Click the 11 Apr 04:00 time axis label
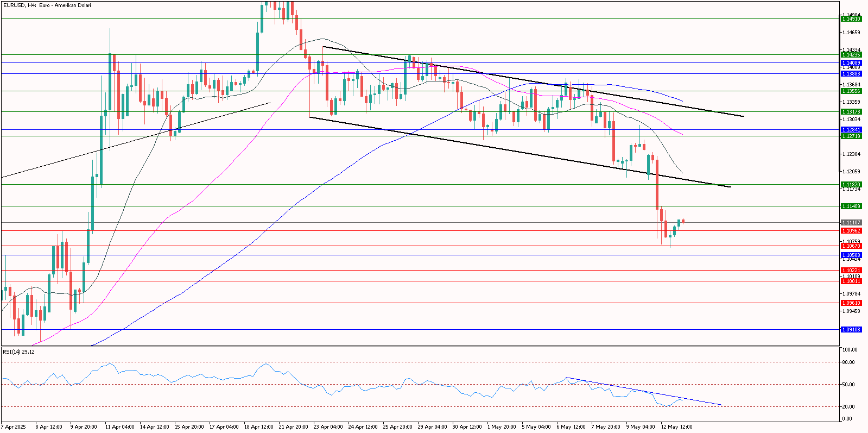Viewport: 868px width, 433px height. click(119, 427)
